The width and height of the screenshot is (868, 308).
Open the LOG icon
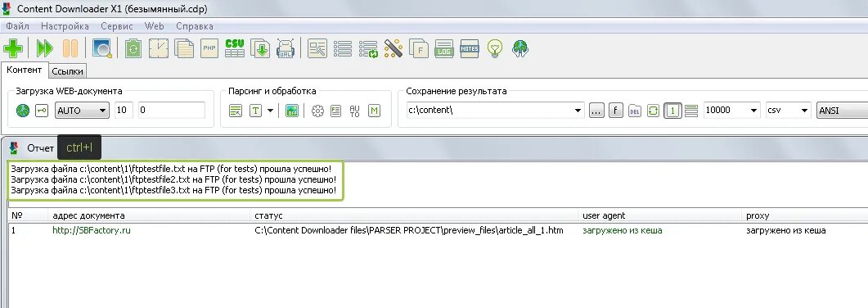coord(444,48)
